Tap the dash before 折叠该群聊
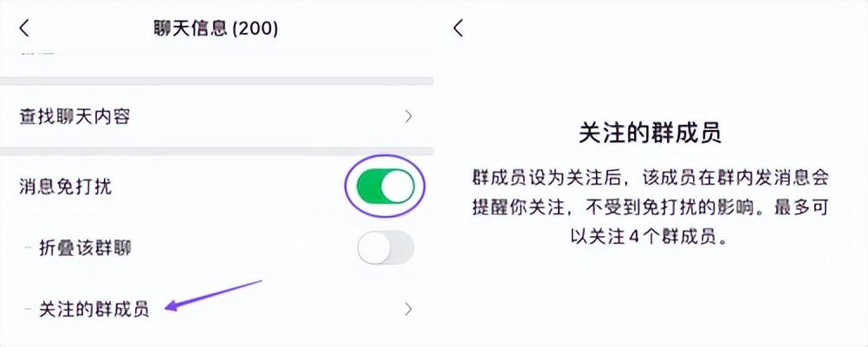 (29, 249)
